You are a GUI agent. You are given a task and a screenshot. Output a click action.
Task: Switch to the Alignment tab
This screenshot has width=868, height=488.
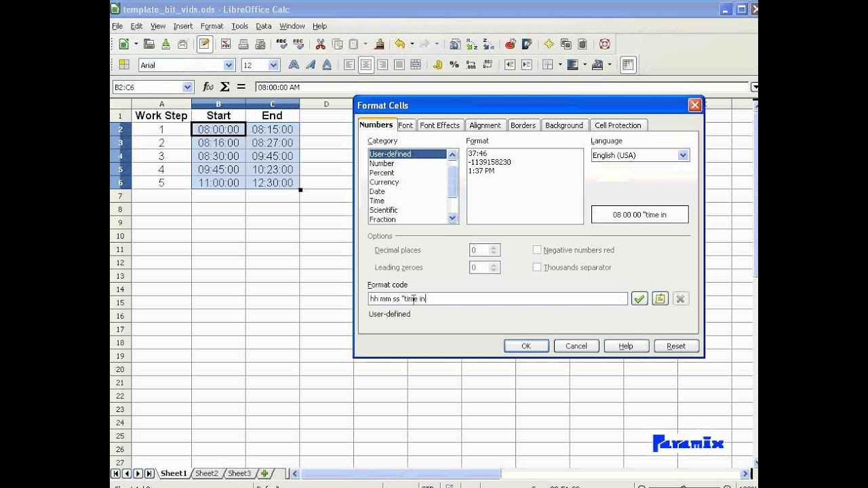(x=485, y=125)
